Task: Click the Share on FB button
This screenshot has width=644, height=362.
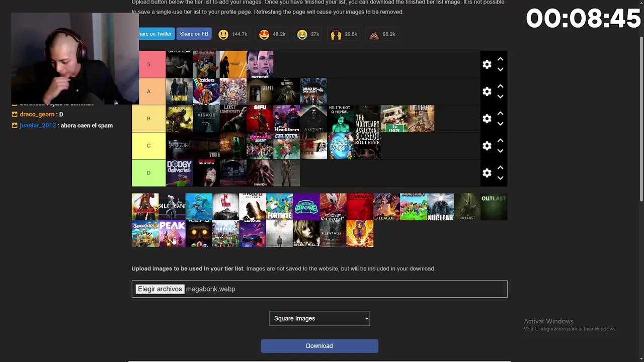Action: point(194,34)
